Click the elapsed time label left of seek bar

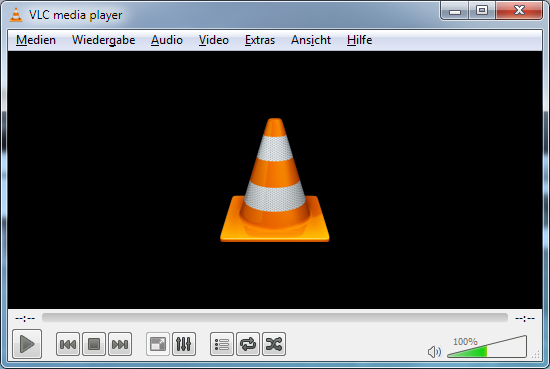click(x=25, y=318)
